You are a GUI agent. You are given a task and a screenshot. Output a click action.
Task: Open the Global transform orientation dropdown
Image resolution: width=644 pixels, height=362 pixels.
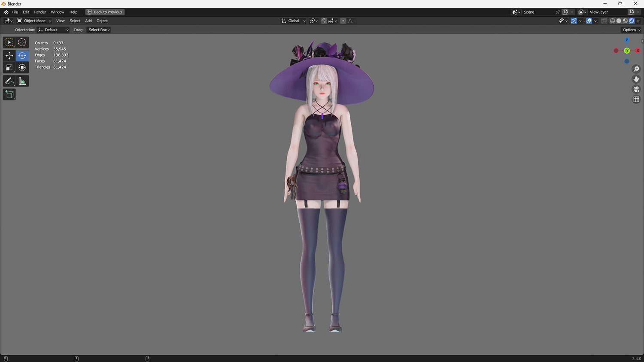coord(294,21)
